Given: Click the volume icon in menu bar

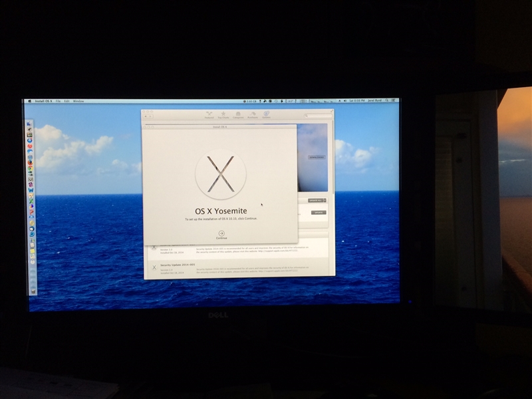Looking at the screenshot, I should point(345,101).
